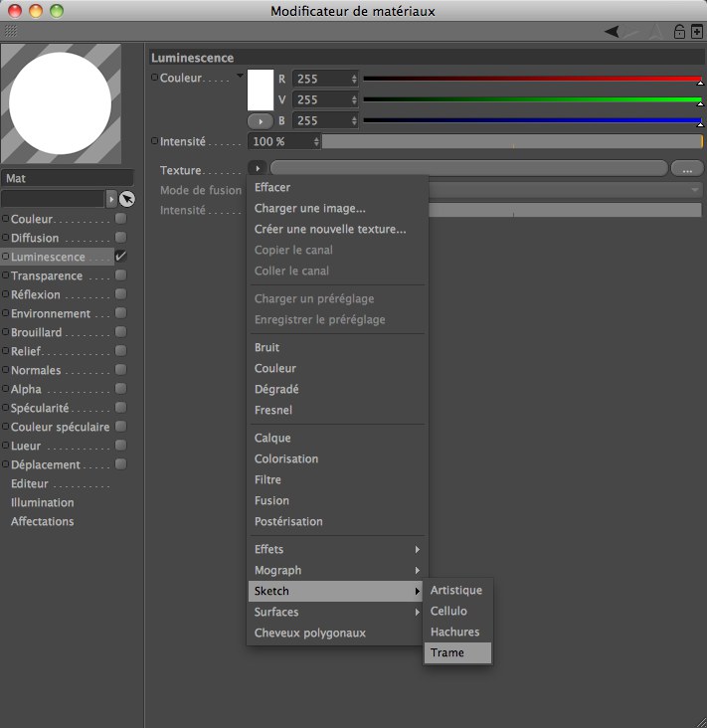Expand the Effets submenu
The image size is (707, 728).
[337, 549]
